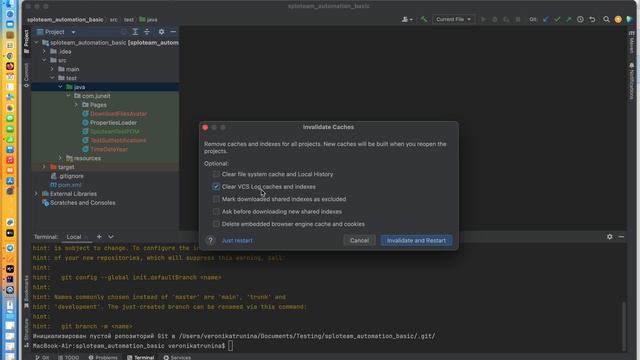Open the Commit side tab
Viewport: 640px width, 360px height.
(x=27, y=75)
